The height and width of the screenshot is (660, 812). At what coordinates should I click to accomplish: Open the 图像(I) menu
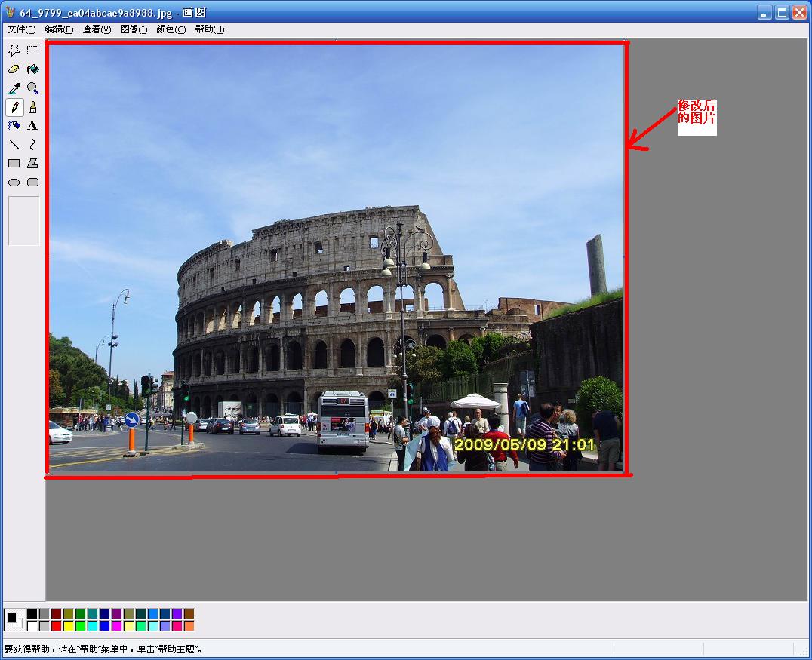pyautogui.click(x=134, y=29)
